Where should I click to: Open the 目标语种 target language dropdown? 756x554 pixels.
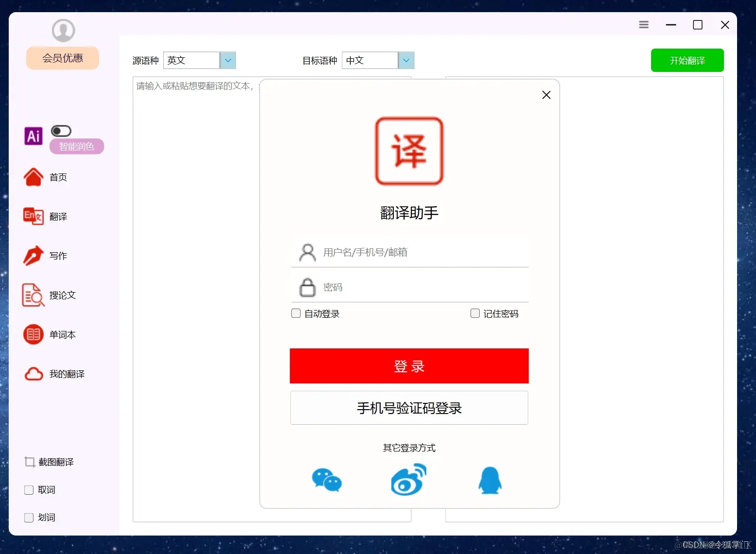406,60
